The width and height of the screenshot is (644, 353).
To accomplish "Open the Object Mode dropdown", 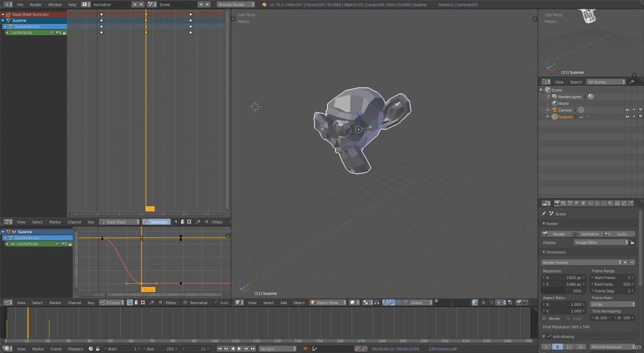I will (x=328, y=303).
